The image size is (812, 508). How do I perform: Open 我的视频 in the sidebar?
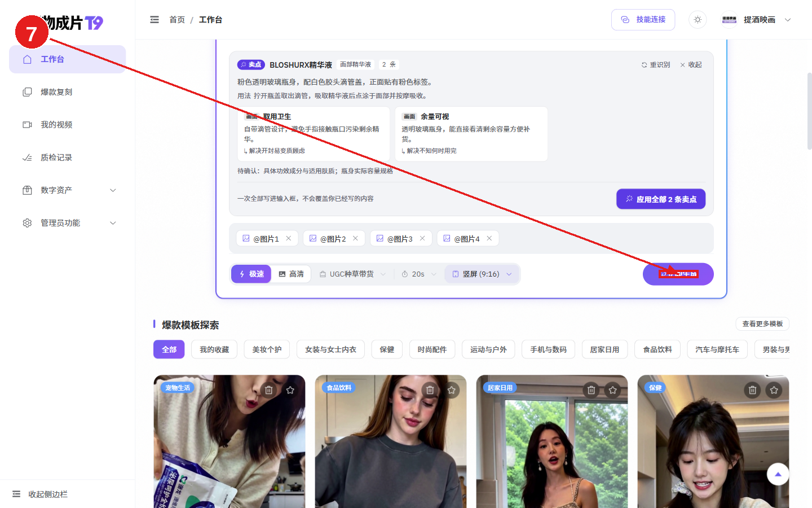click(67, 125)
